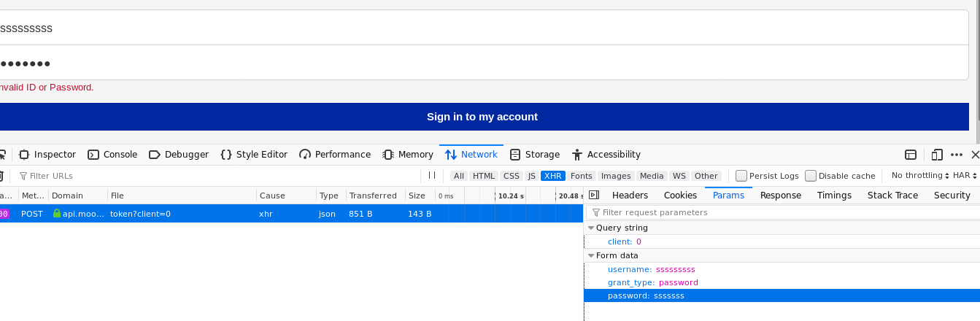Viewport: 980px width, 321px height.
Task: Open the Inspector panel
Action: point(47,155)
